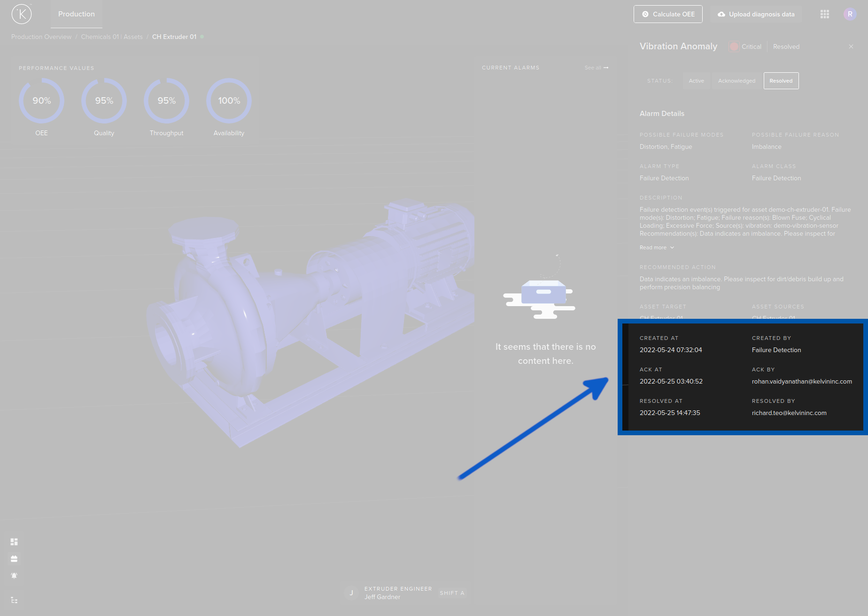
Task: Open Production Overview from the breadcrumb
Action: (x=41, y=37)
